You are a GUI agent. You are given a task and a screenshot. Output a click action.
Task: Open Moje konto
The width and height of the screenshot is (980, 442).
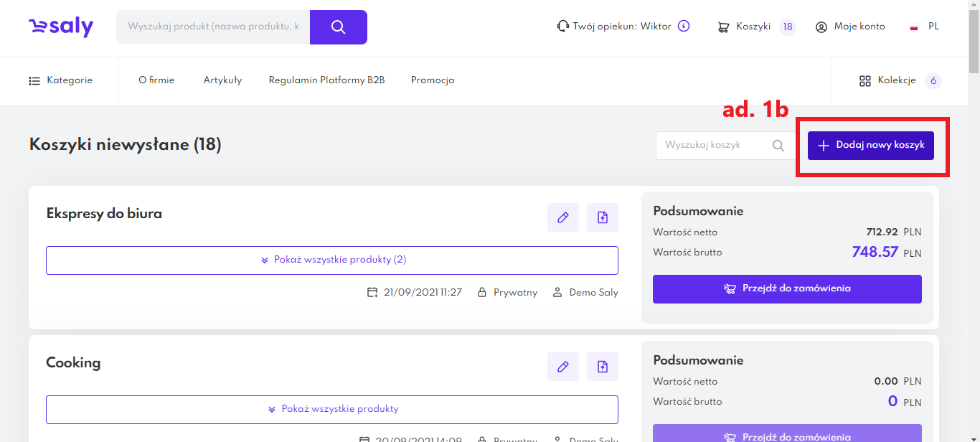[850, 27]
